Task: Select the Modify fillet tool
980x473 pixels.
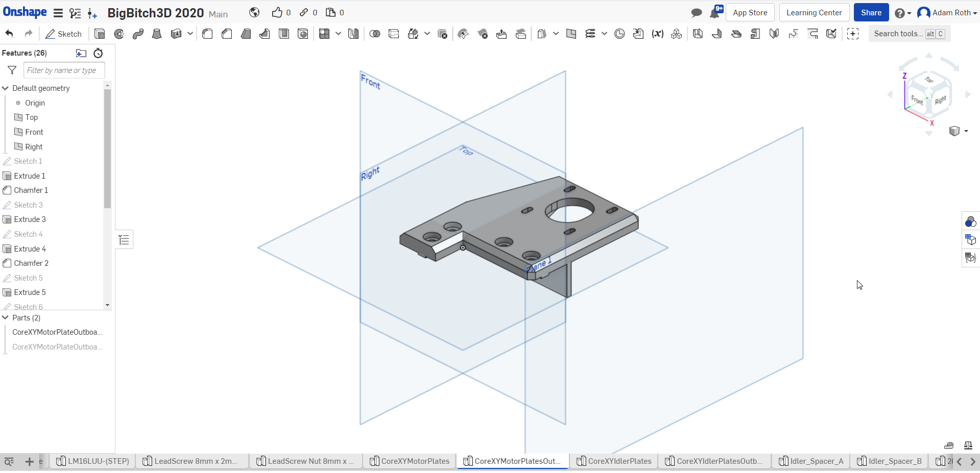Action: click(463, 34)
